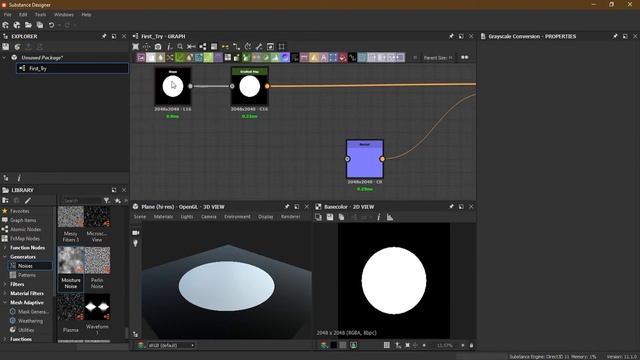Image resolution: width=640 pixels, height=360 pixels.
Task: Click the frame icon in graph toolbar
Action: [x=282, y=47]
